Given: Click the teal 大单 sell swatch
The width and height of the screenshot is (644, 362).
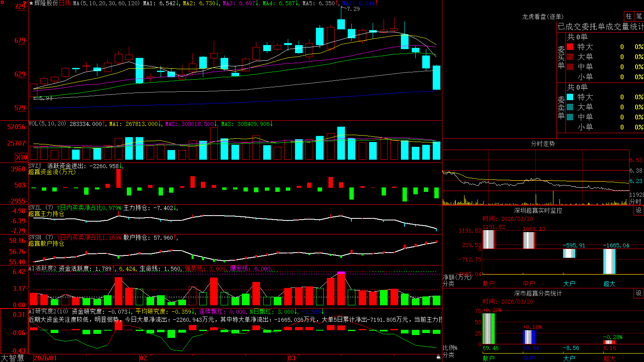Looking at the screenshot, I should click(570, 107).
